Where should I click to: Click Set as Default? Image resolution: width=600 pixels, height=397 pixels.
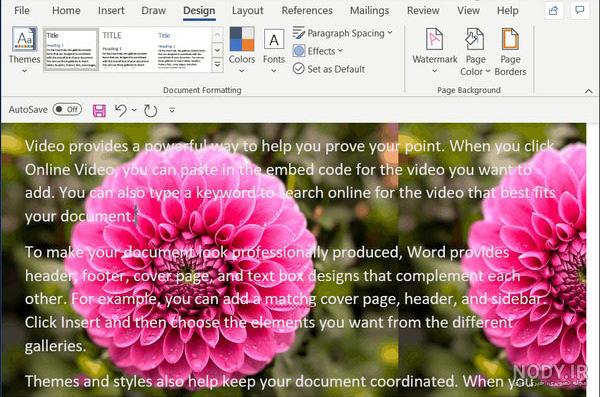(329, 69)
